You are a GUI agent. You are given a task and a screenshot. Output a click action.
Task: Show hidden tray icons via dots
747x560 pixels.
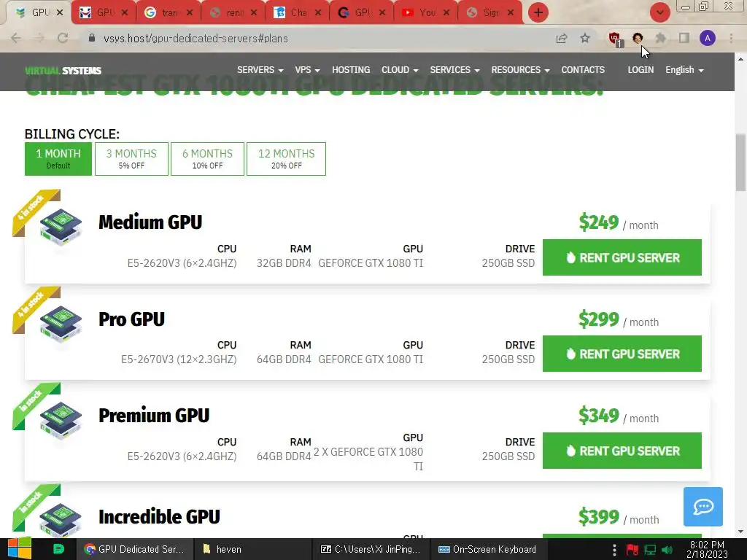(x=614, y=550)
